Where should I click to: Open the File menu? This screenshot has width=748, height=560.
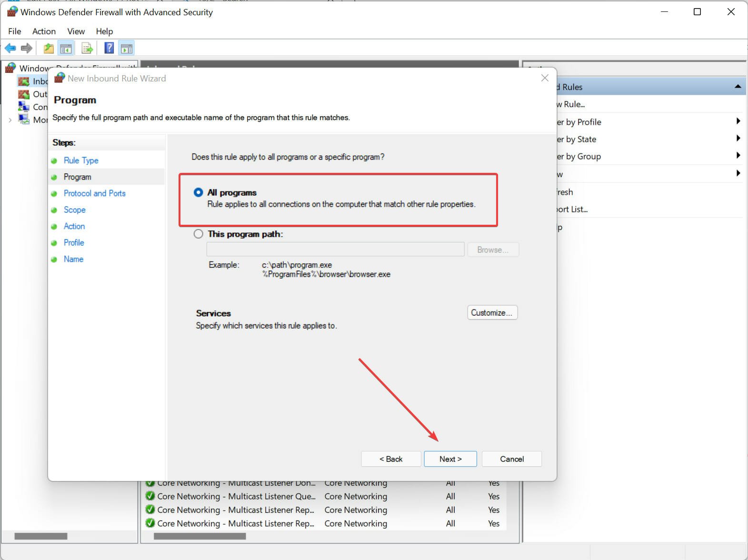click(15, 31)
